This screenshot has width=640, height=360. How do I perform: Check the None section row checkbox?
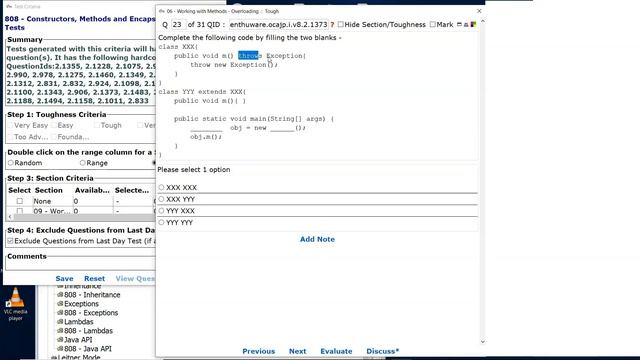[20, 201]
